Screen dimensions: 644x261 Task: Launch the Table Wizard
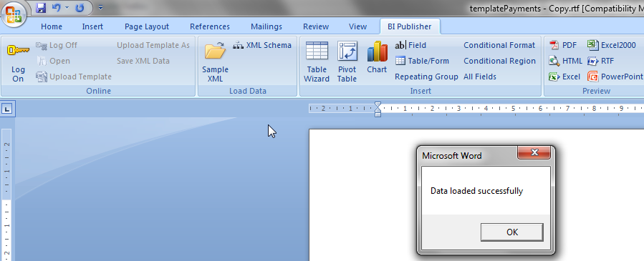pyautogui.click(x=317, y=62)
